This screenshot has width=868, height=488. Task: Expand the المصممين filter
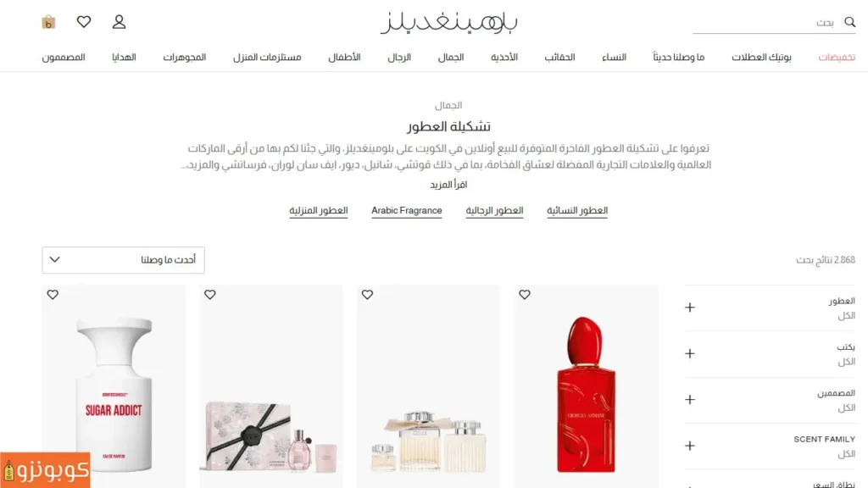coord(770,400)
